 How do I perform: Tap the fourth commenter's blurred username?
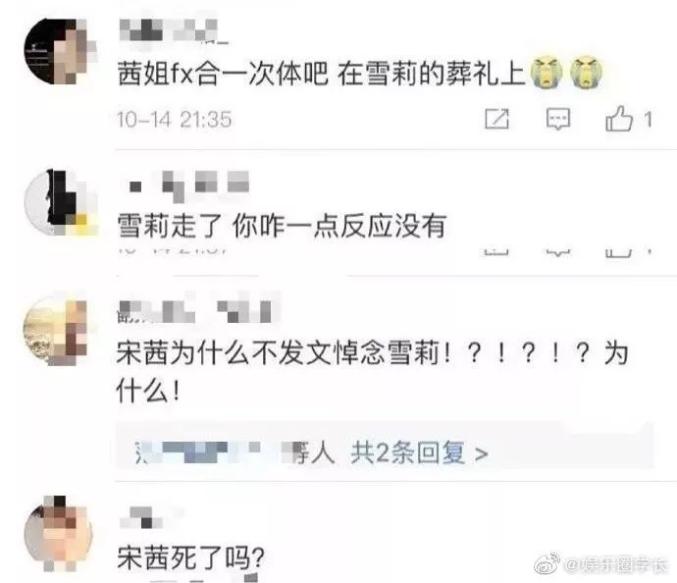click(x=141, y=517)
